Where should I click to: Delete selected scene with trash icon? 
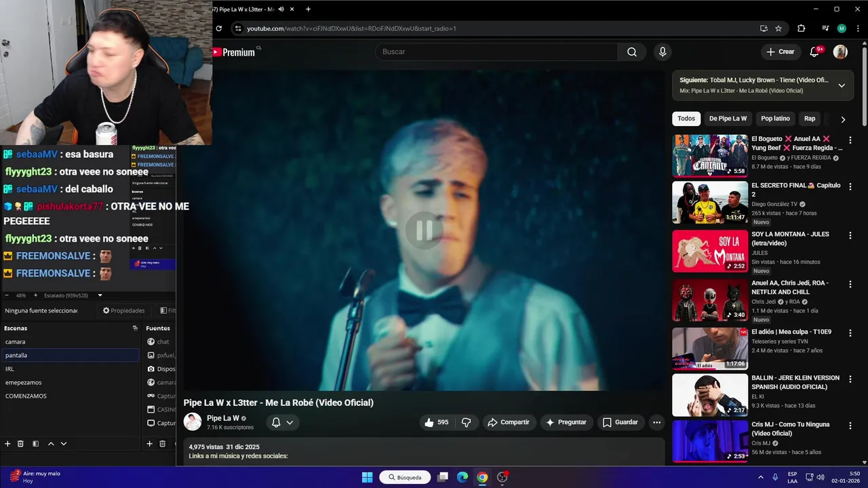coord(20,444)
